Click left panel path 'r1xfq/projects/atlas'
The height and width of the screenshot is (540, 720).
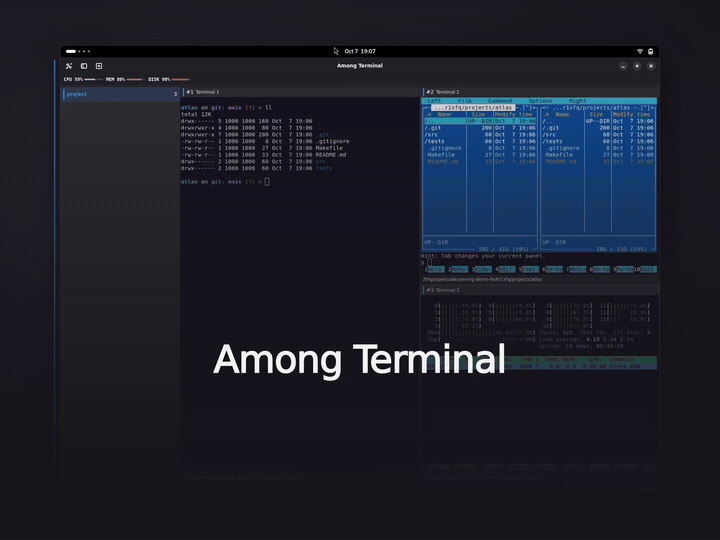click(x=473, y=107)
